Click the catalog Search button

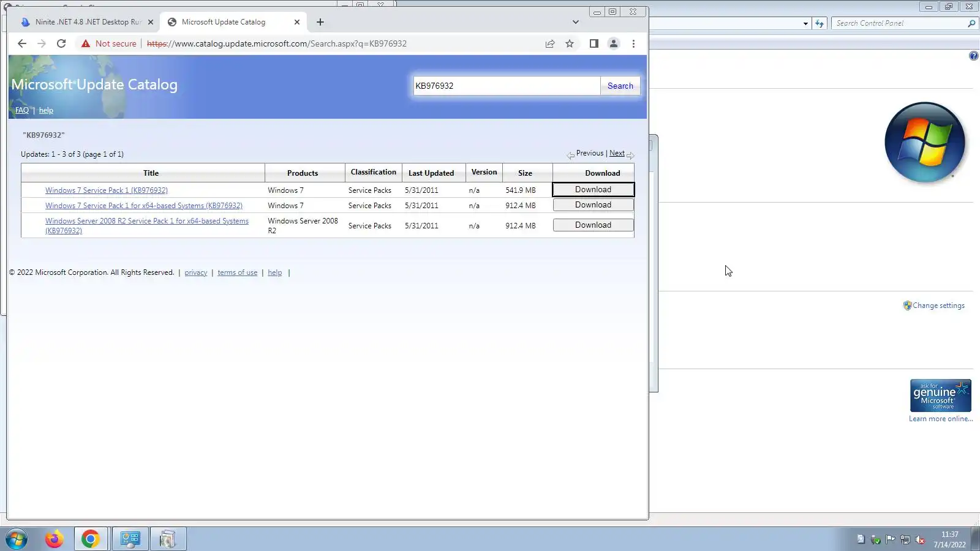click(620, 86)
